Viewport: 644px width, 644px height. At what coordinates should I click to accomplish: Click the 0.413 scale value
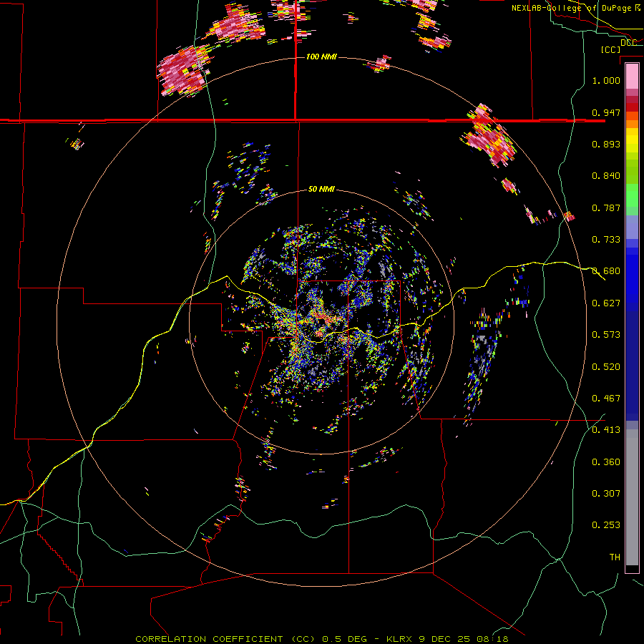[x=606, y=430]
